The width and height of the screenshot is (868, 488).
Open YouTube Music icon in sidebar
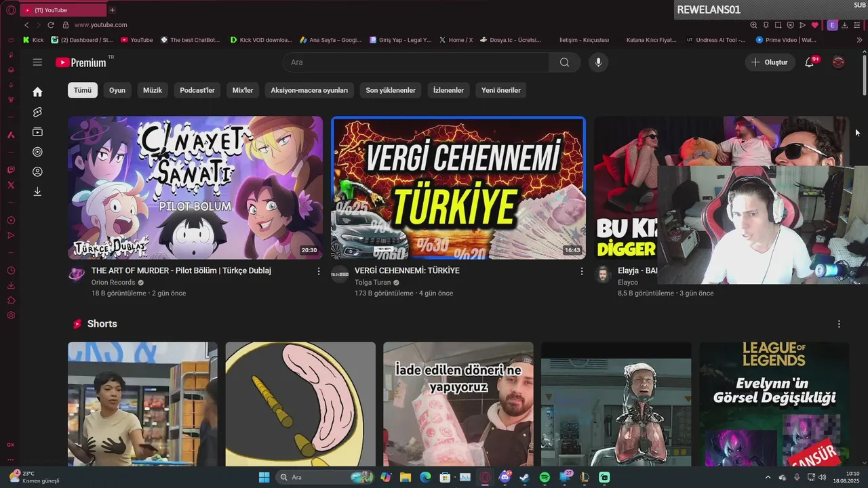37,152
